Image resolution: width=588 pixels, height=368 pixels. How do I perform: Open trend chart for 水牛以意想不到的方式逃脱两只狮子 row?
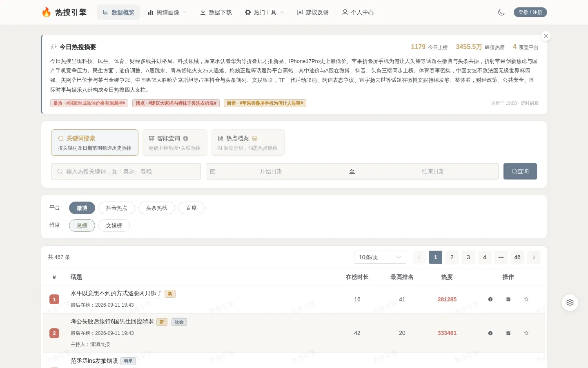click(508, 299)
